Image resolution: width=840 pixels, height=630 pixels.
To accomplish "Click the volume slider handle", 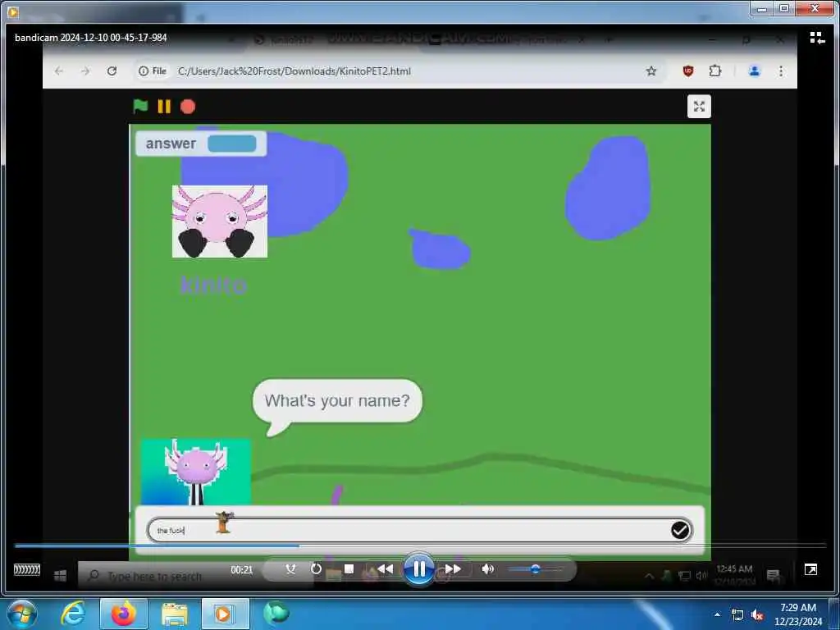I will 535,569.
